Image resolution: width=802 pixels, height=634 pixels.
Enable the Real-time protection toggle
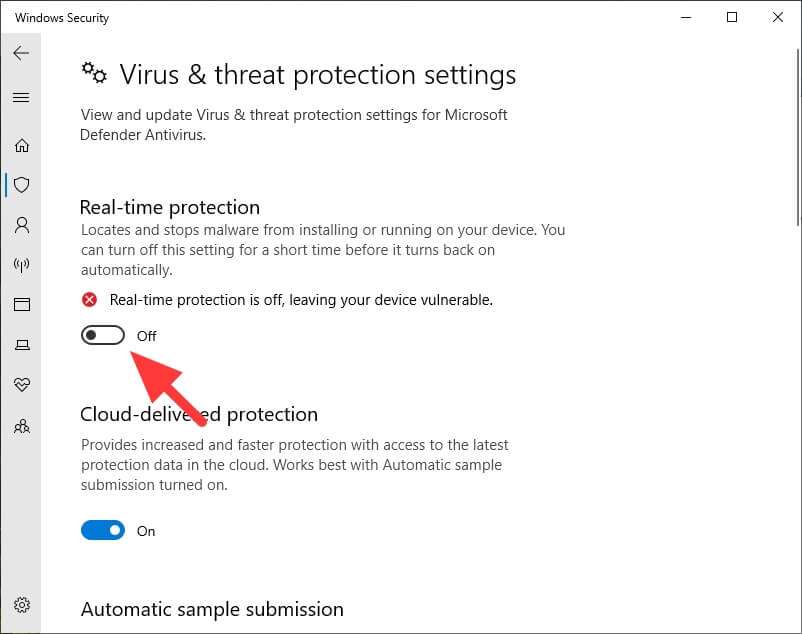tap(102, 335)
